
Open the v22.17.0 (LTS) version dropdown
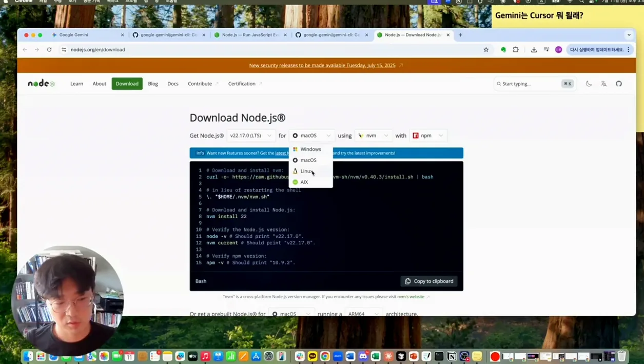pyautogui.click(x=251, y=136)
